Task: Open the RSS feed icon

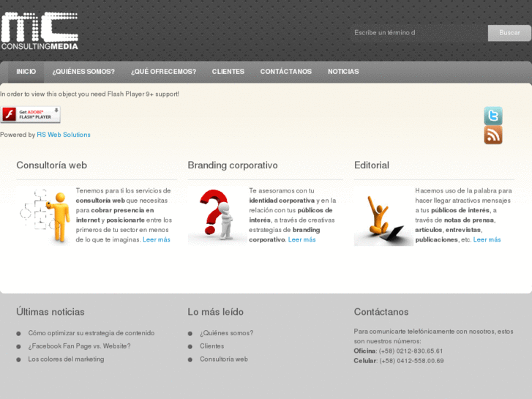Action: pyautogui.click(x=493, y=135)
